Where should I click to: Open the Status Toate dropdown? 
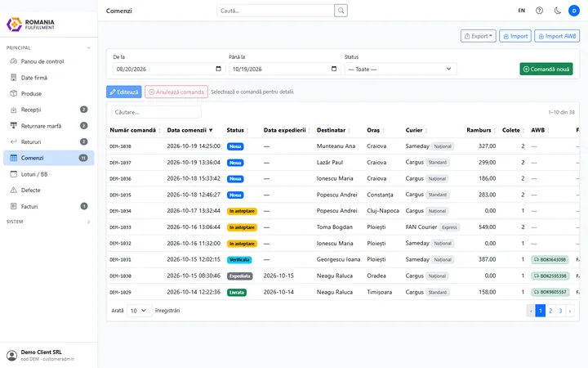point(400,69)
